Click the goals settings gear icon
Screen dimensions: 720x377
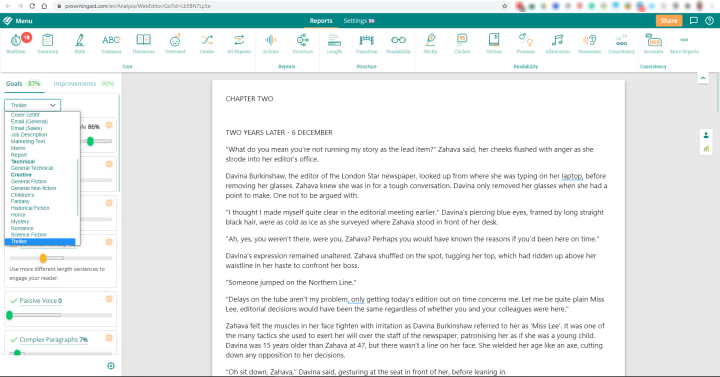pos(111,366)
